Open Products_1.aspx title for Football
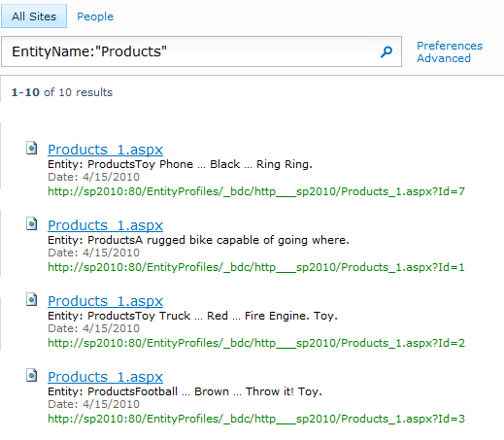Viewport: 504px width, 440px height. 105,377
